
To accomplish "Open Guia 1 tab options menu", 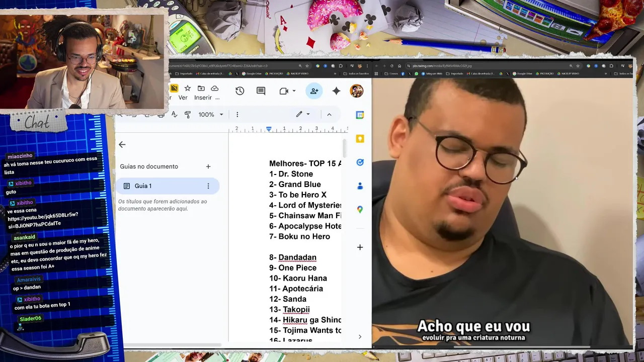I will (208, 186).
